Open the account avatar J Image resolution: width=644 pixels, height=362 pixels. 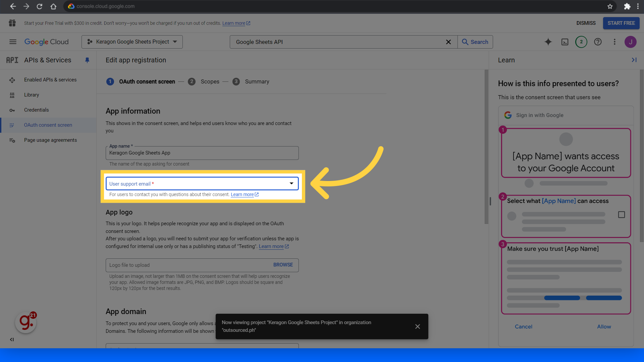[631, 42]
